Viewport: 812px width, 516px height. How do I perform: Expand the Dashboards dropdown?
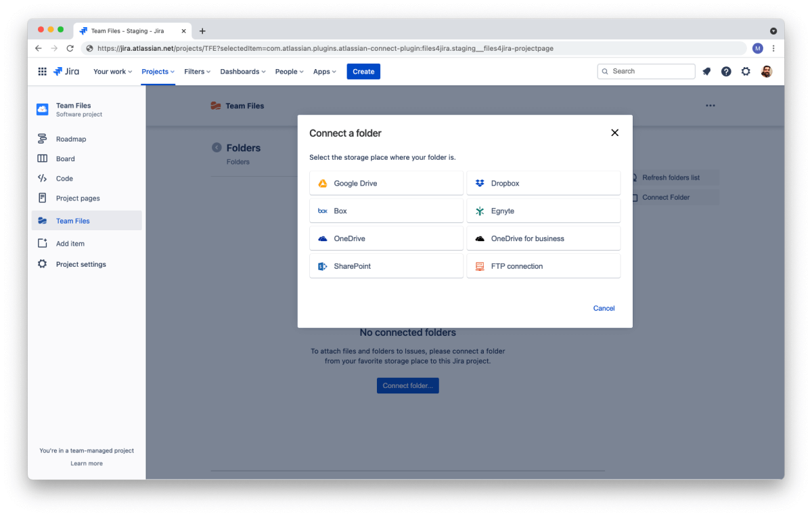pos(242,72)
